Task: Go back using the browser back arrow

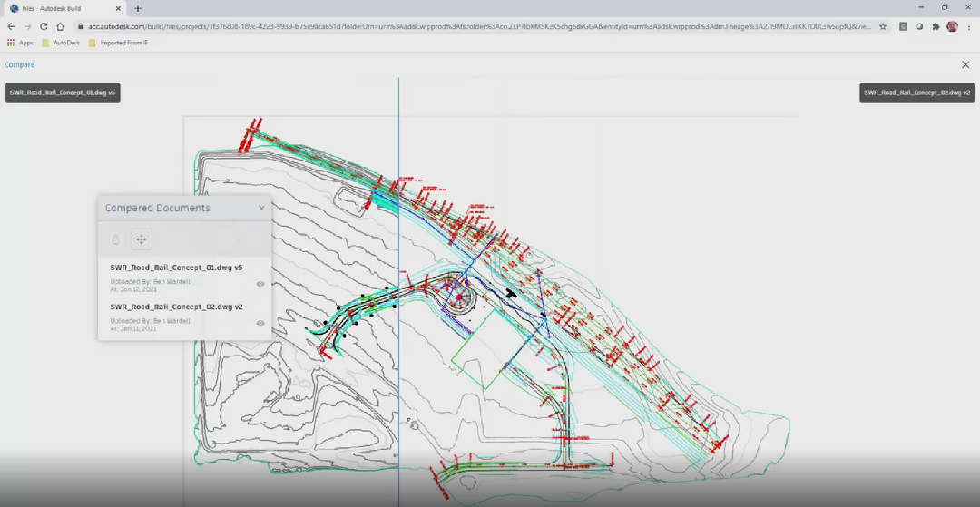Action: click(11, 26)
